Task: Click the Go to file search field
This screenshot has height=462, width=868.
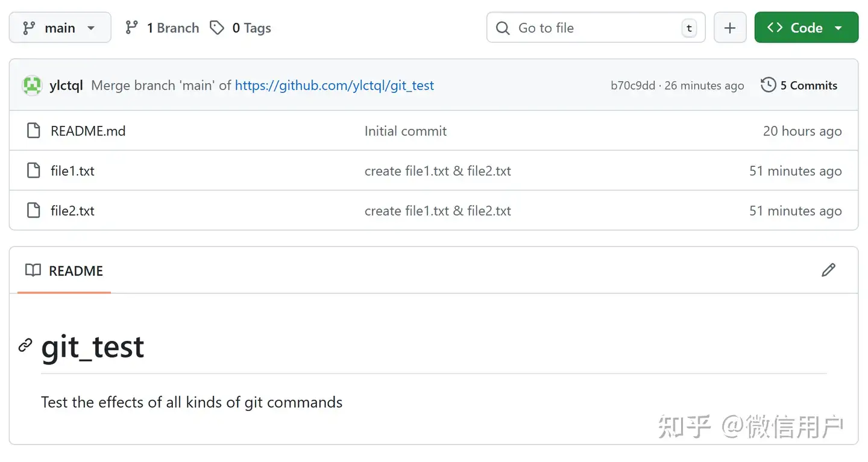Action: click(596, 28)
